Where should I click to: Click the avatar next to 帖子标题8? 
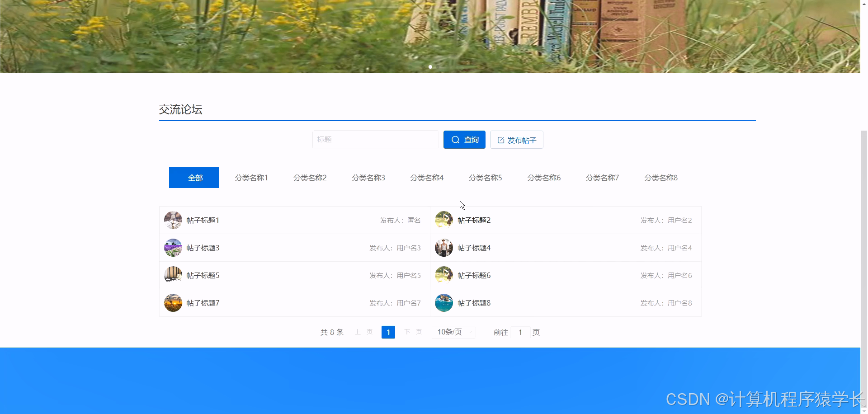click(x=443, y=303)
